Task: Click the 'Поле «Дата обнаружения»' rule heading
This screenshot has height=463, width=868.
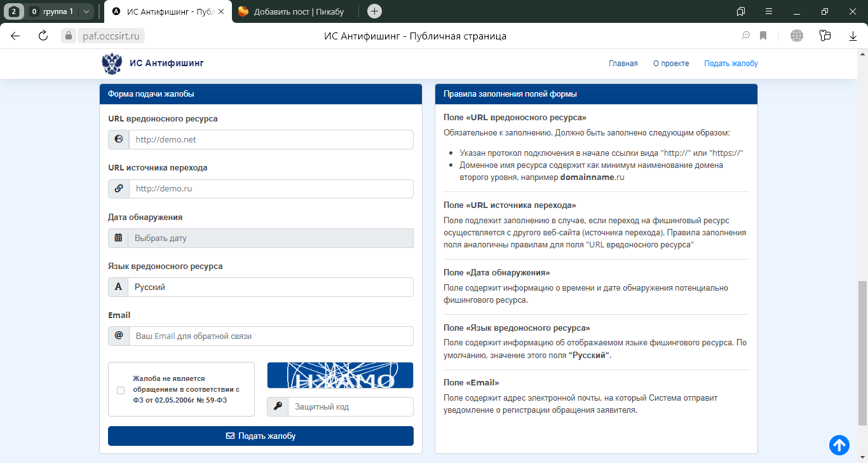Action: point(497,273)
